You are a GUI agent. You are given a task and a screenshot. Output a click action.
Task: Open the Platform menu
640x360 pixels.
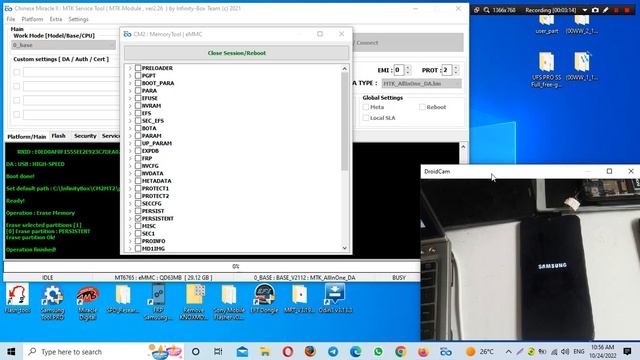pos(32,19)
